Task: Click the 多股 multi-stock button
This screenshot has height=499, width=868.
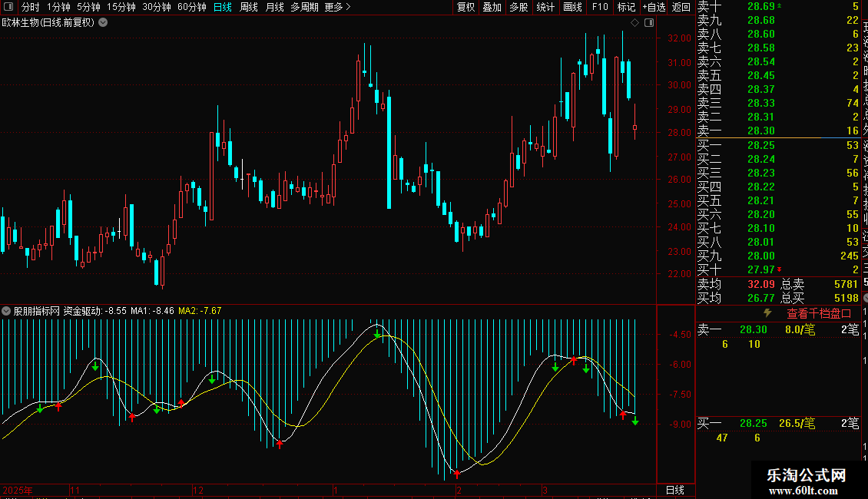Action: click(x=518, y=7)
